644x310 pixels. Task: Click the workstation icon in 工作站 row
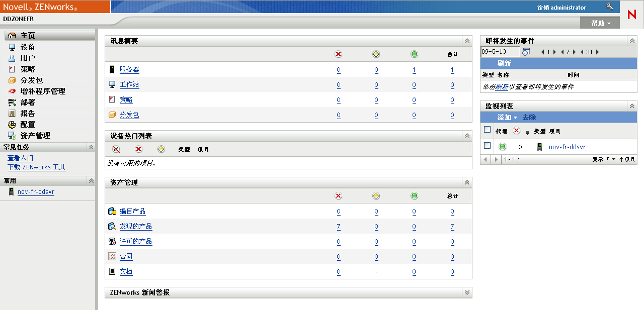pyautogui.click(x=112, y=85)
